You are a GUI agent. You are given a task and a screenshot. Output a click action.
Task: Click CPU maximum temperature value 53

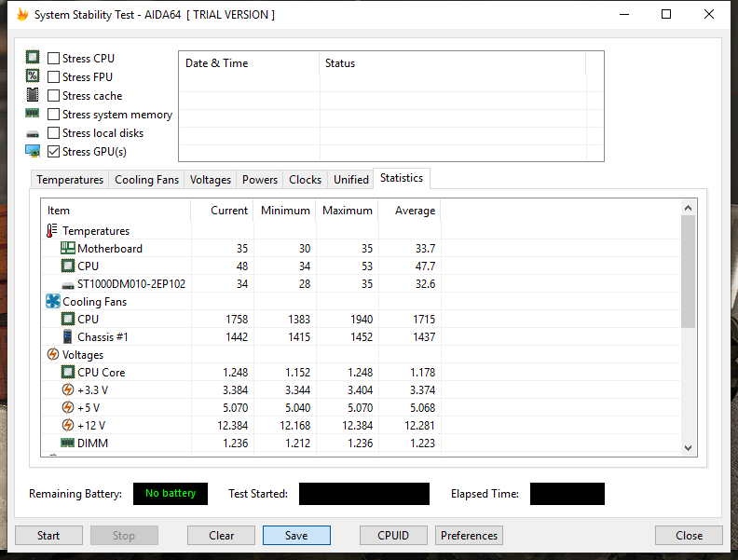pyautogui.click(x=366, y=266)
